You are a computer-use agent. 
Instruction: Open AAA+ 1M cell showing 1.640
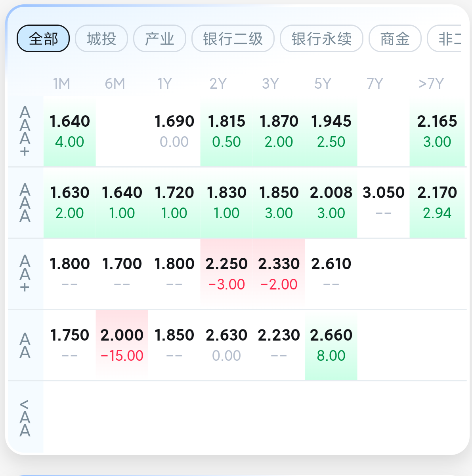click(70, 131)
